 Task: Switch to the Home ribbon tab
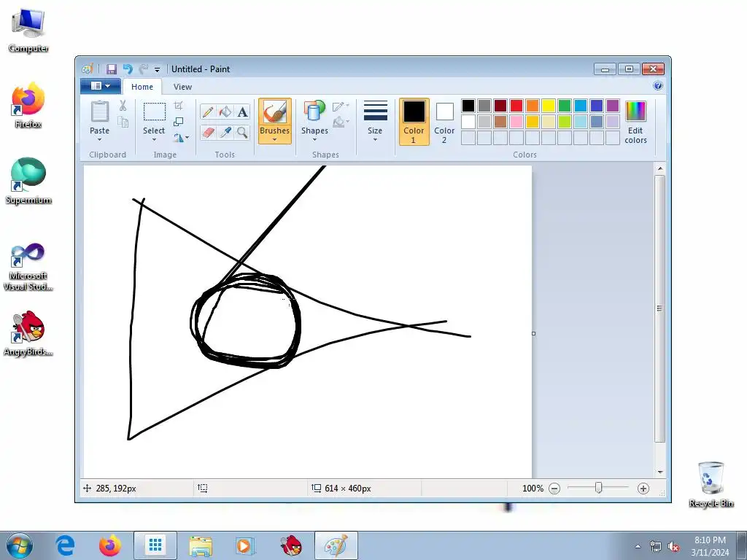click(x=142, y=87)
